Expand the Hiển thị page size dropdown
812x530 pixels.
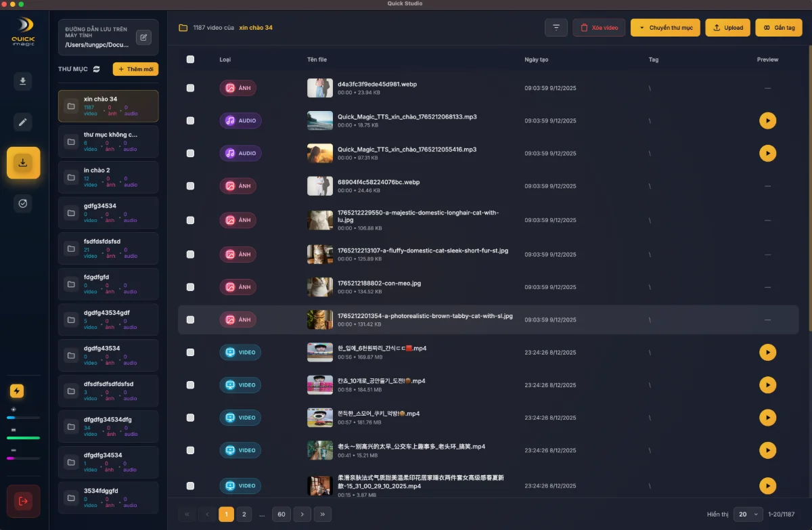click(748, 514)
